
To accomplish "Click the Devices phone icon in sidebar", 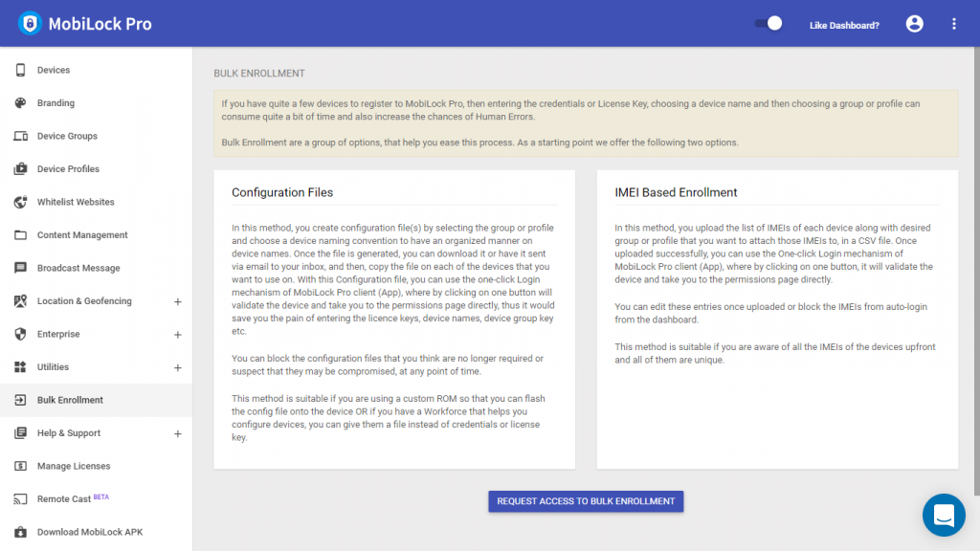I will [20, 70].
